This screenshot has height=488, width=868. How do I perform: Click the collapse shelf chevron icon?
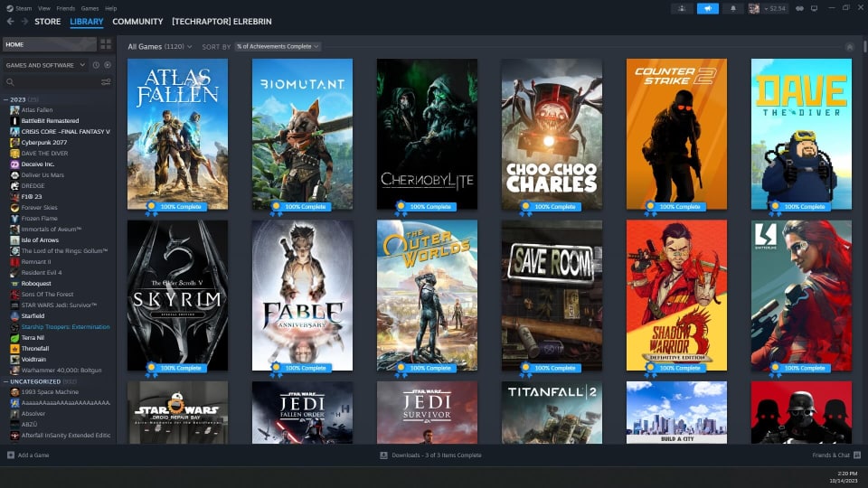849,47
